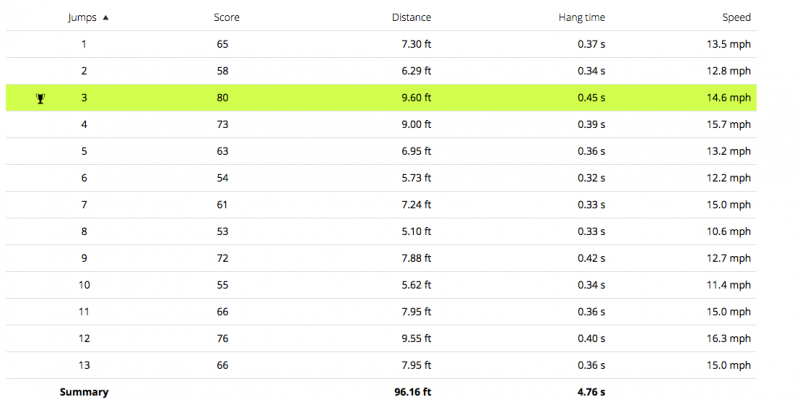
Task: Select jump number 1 row
Action: 84,45
